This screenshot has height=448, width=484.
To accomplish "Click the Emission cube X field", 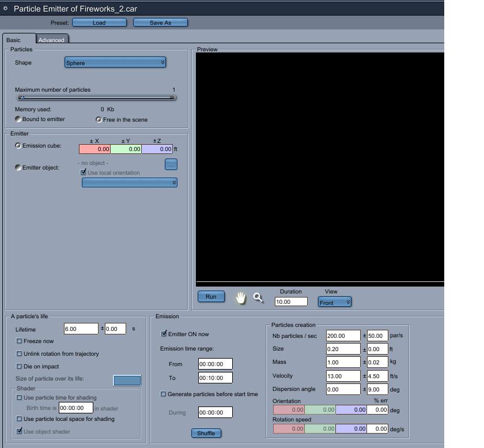I will [94, 149].
